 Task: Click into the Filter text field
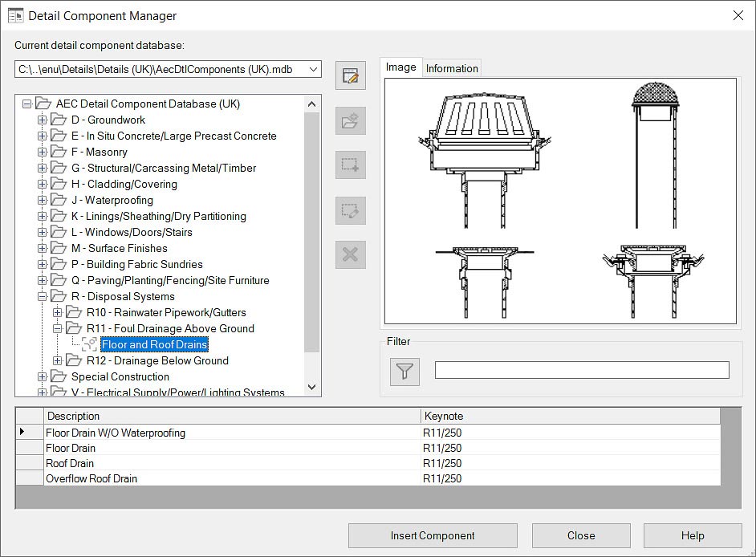pyautogui.click(x=581, y=370)
